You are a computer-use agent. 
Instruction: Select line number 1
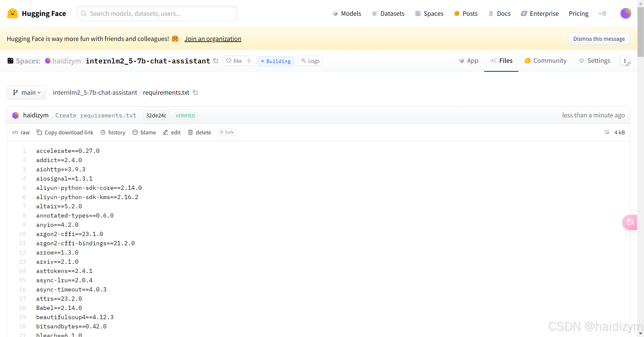(x=24, y=151)
